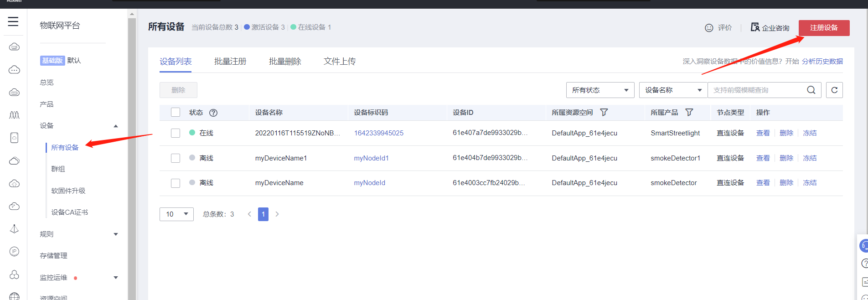Click the cloud with three dots icon

(x=14, y=70)
